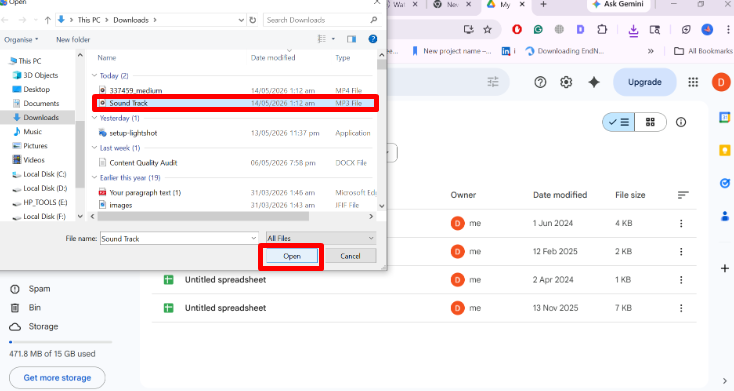Viewport: 734px width, 391px height.
Task: Open the Organise menu
Action: (x=21, y=40)
